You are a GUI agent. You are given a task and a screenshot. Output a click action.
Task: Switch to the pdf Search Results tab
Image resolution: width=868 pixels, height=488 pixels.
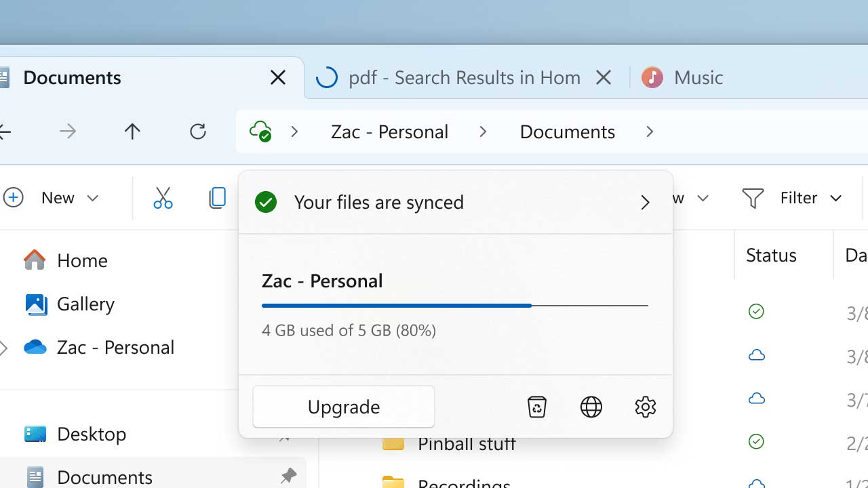click(x=463, y=77)
